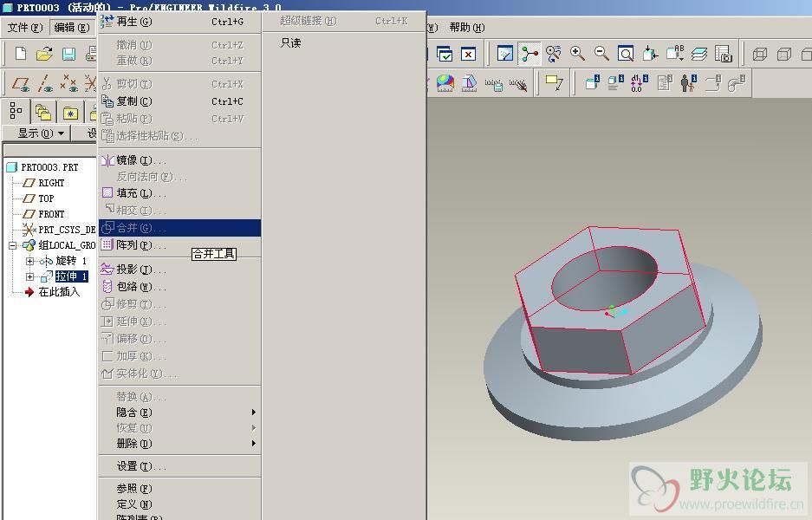Open the 隐含(E) submenu
Screen dimensions: 812x520
pyautogui.click(x=179, y=413)
